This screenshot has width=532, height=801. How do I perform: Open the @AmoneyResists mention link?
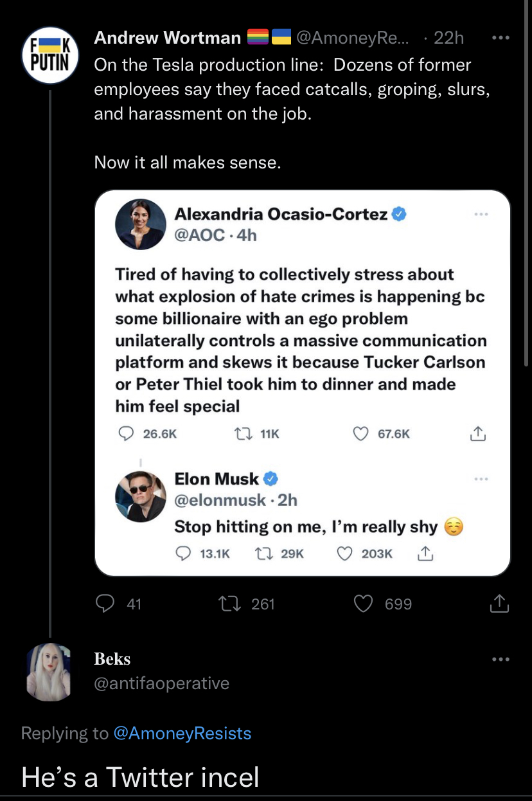pos(182,733)
